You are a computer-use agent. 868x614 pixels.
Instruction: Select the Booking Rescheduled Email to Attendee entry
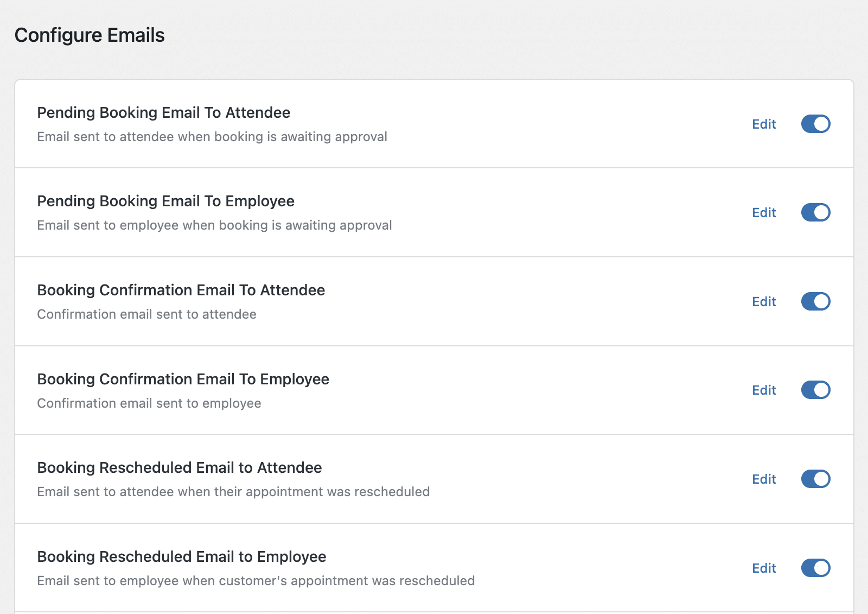point(179,467)
